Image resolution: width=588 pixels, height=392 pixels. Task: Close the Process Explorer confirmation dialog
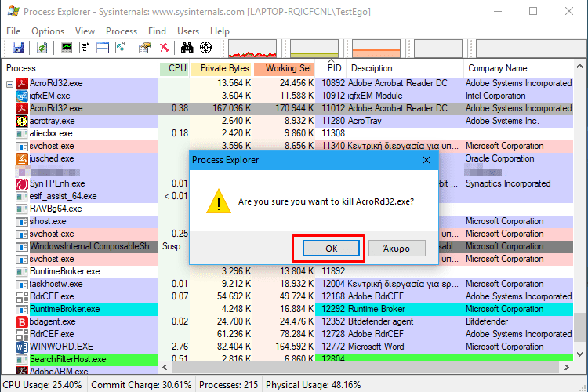(x=426, y=160)
